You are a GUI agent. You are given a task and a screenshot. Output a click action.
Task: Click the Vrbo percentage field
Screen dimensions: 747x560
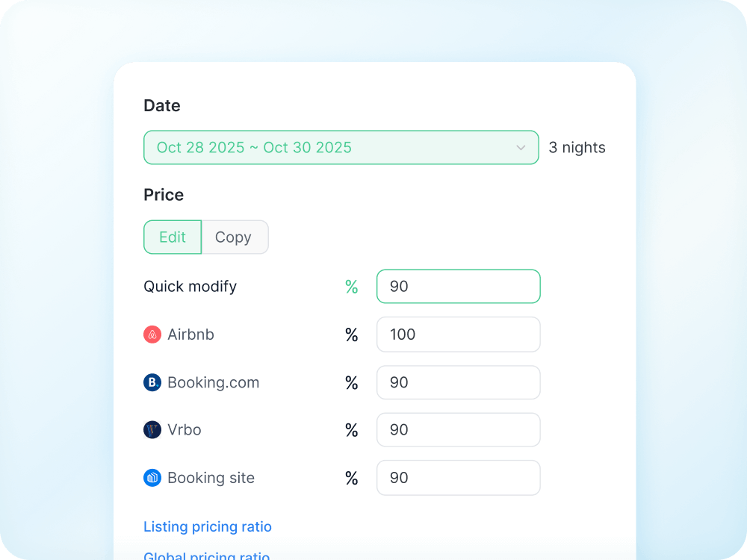[x=458, y=430]
